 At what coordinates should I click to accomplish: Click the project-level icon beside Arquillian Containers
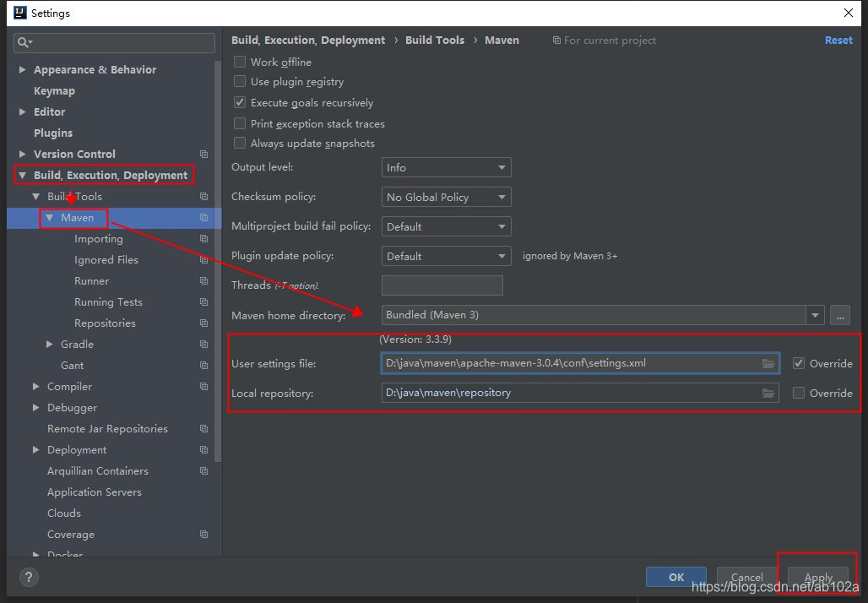tap(203, 470)
